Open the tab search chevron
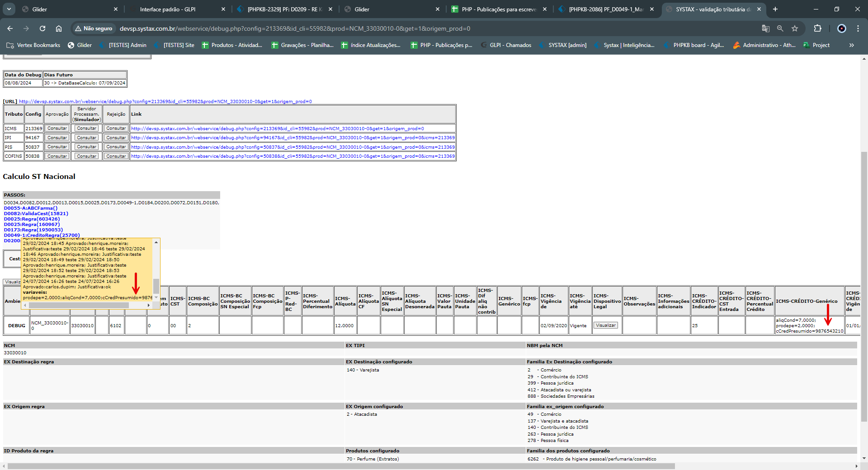This screenshot has height=470, width=868. tap(9, 9)
